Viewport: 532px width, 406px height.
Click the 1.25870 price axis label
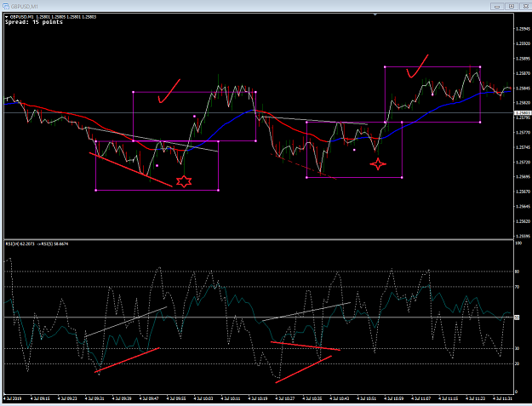[523, 73]
